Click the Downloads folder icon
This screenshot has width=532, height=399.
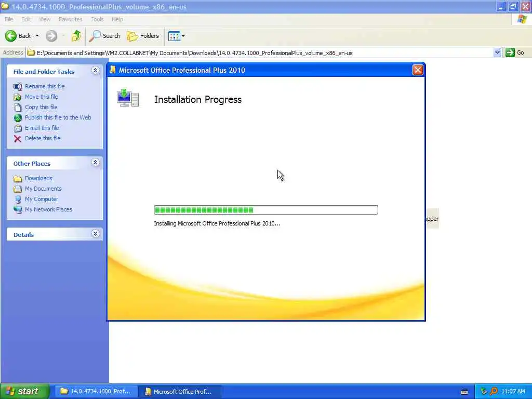[x=18, y=179]
